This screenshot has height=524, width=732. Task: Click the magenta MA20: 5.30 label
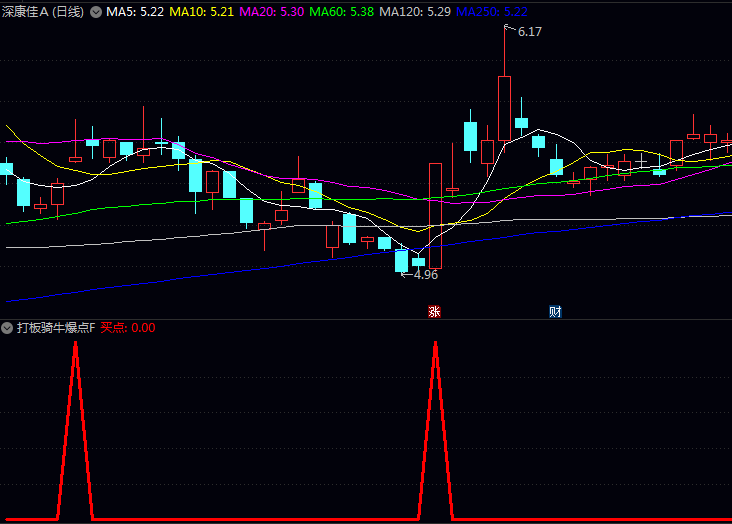click(x=271, y=12)
